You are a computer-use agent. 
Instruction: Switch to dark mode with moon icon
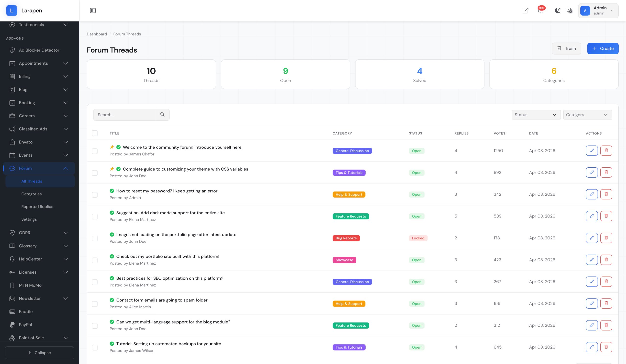(558, 11)
